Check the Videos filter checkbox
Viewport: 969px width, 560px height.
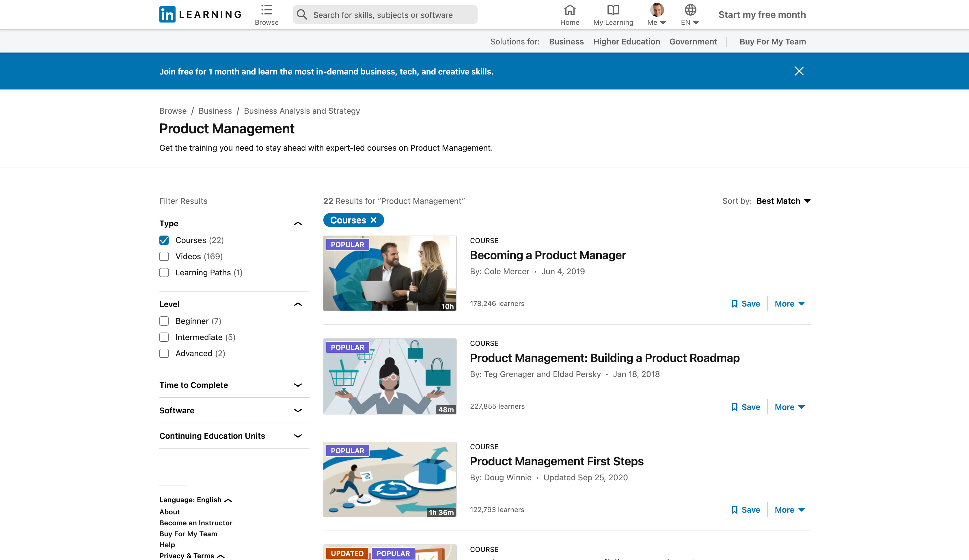coord(164,256)
